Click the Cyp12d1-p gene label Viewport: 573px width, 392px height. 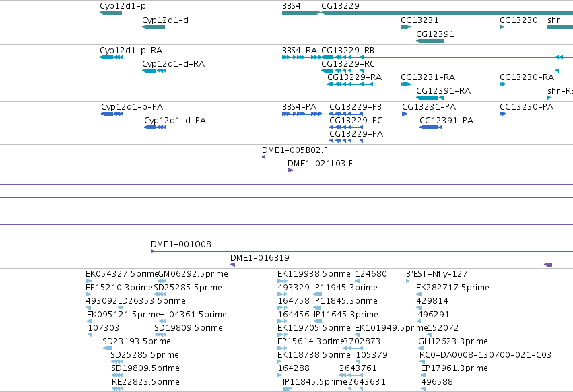coord(123,6)
